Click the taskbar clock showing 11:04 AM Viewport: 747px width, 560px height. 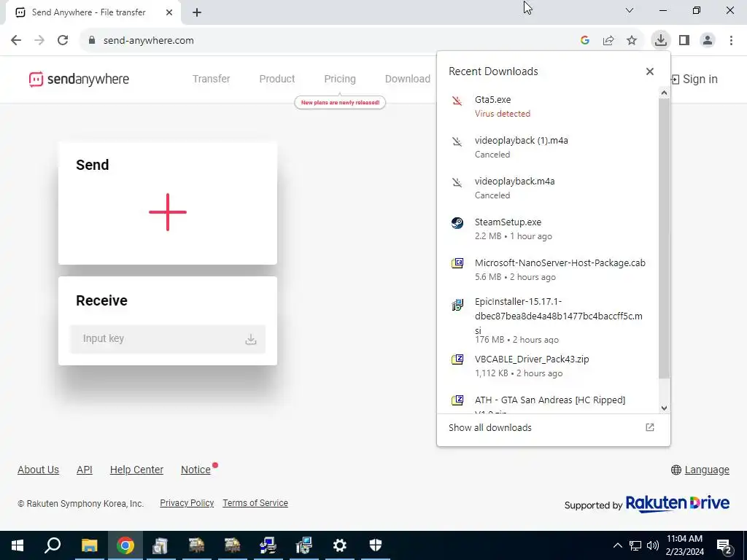click(x=684, y=545)
